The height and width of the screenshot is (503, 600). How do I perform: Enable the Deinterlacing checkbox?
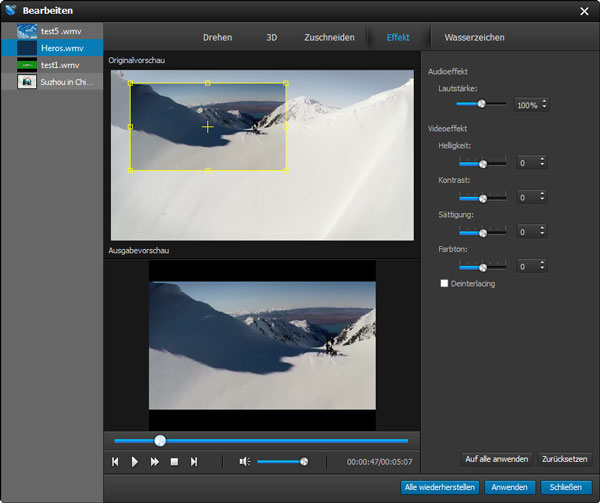pos(445,284)
